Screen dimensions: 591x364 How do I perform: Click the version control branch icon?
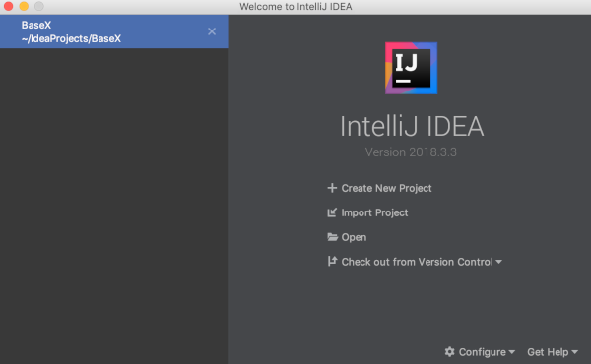pos(332,262)
